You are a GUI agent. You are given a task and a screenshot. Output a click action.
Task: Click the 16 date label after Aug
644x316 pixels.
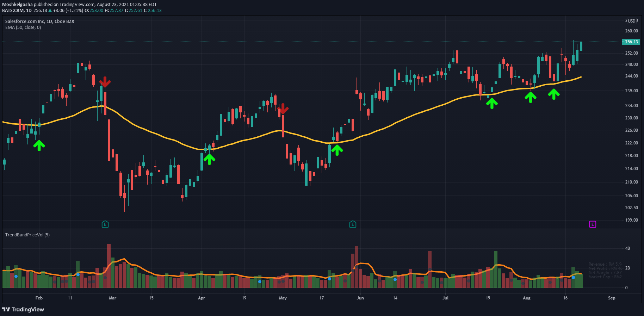coord(565,298)
